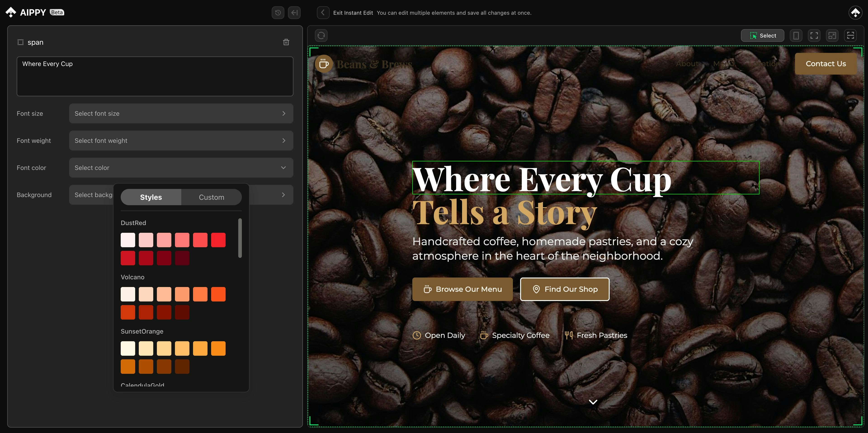
Task: Toggle the Select element mode
Action: pyautogui.click(x=762, y=35)
